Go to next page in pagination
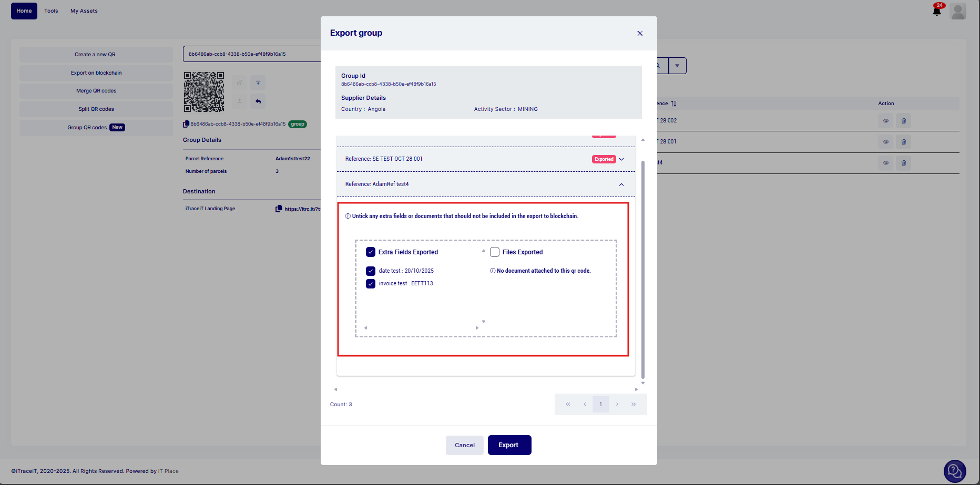 (x=617, y=404)
